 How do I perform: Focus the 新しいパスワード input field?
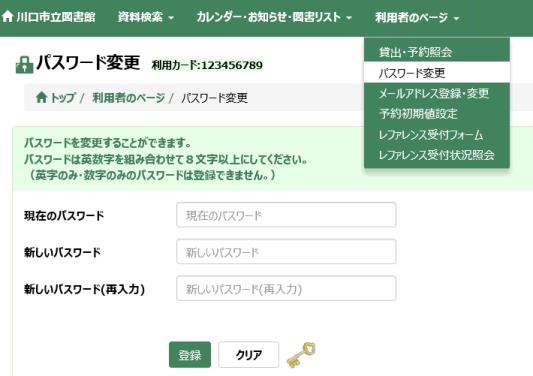point(286,252)
